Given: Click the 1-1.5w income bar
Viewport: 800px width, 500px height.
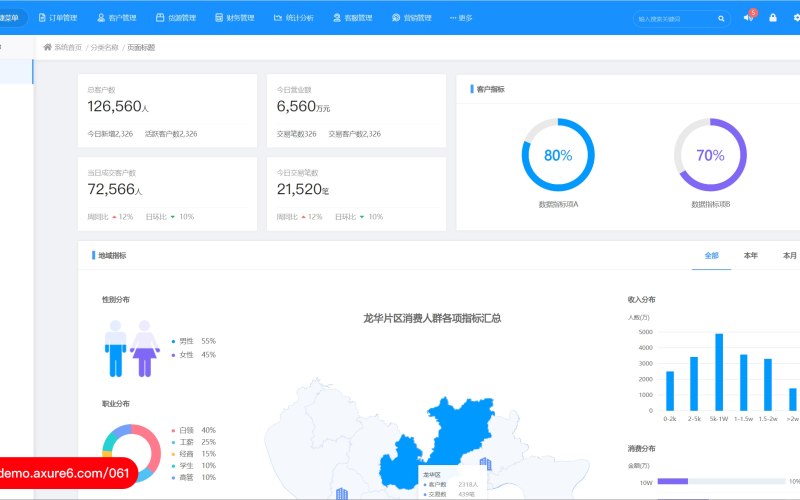Looking at the screenshot, I should click(743, 383).
